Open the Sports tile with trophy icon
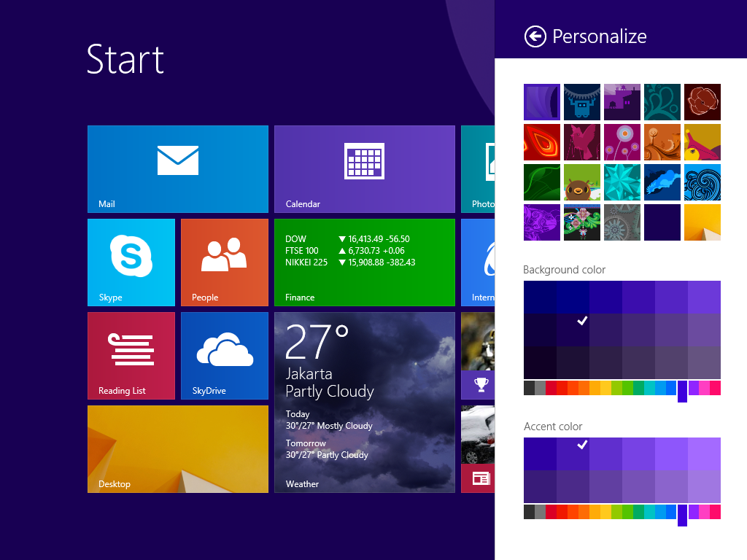 pos(478,385)
